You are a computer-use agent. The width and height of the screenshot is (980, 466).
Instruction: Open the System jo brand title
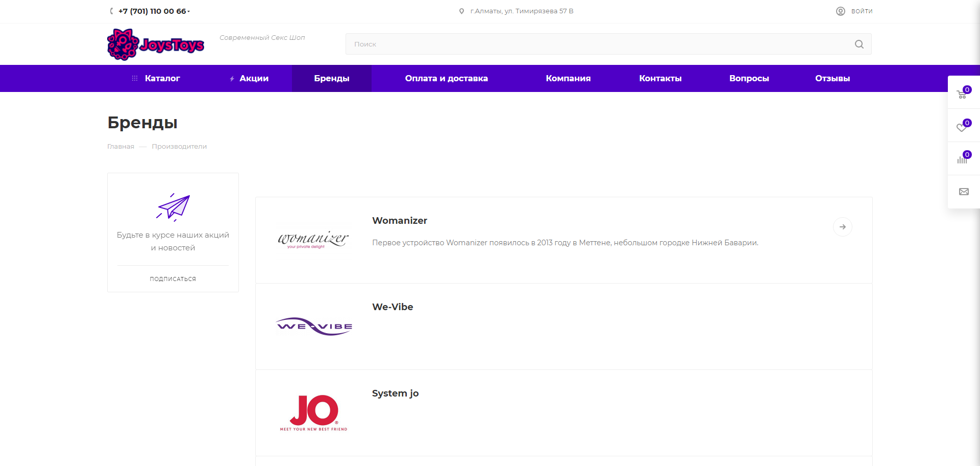point(395,393)
